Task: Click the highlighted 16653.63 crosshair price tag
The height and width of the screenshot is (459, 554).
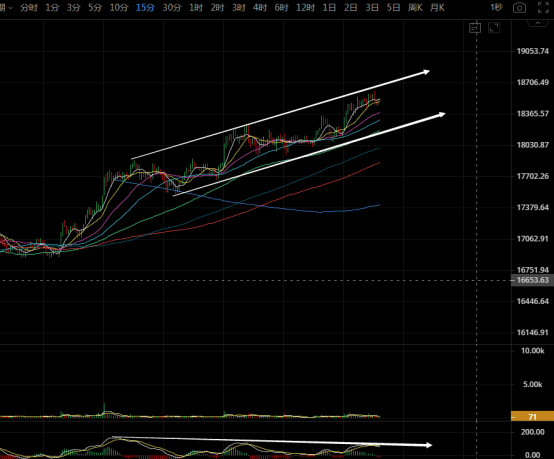Action: tap(532, 280)
